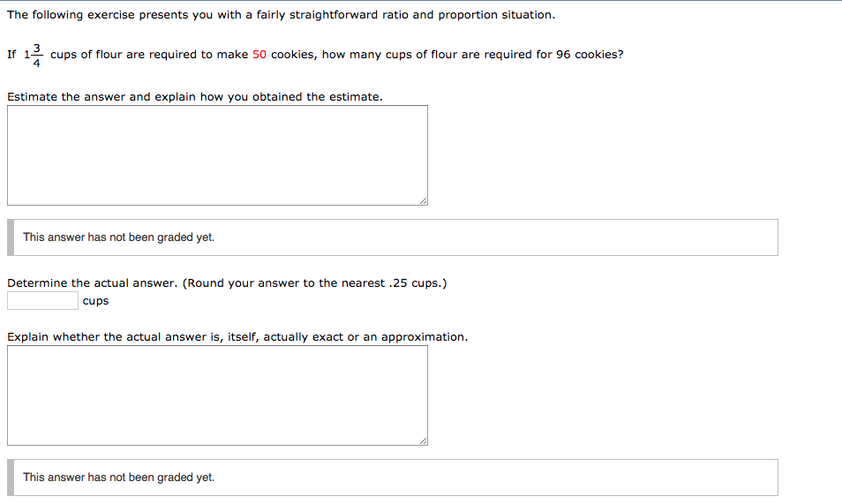Click the "96 cookies?" text
Screen dimensions: 842x504
pos(590,55)
